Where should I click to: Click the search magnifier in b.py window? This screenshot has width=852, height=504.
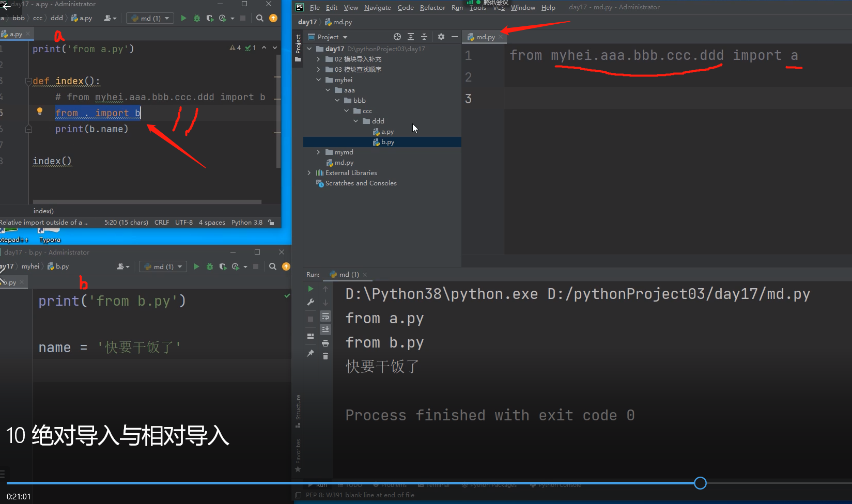pyautogui.click(x=273, y=266)
